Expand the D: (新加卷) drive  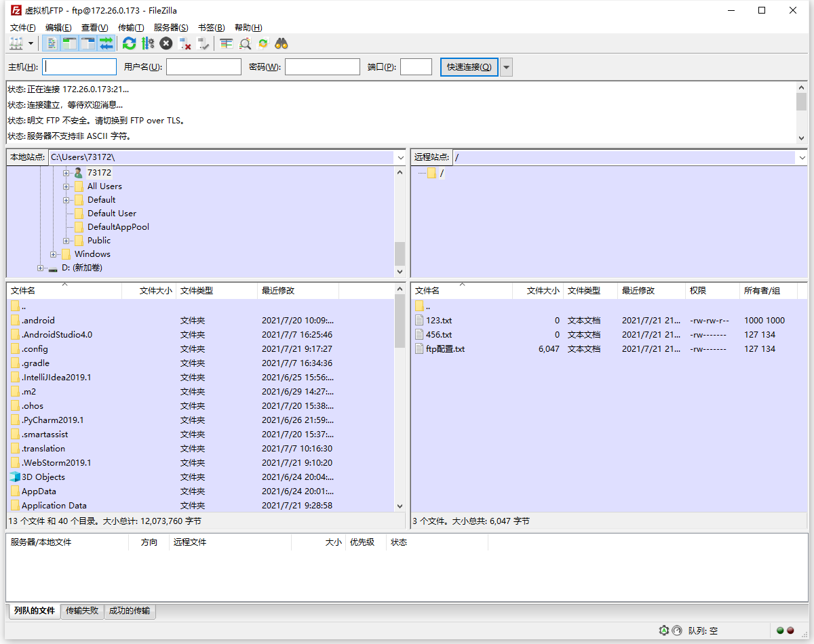pyautogui.click(x=41, y=268)
